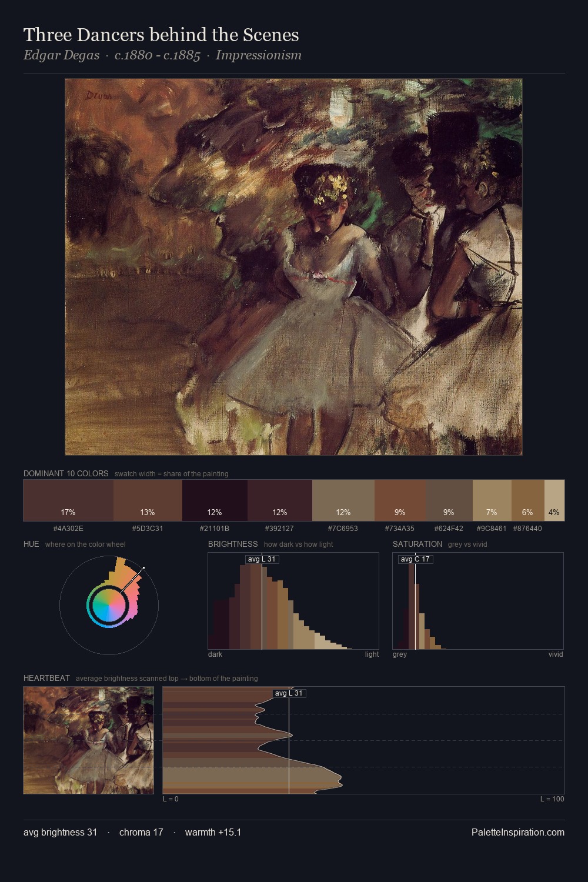Pick the #734A35 swatch
This screenshot has width=588, height=882.
tap(400, 500)
